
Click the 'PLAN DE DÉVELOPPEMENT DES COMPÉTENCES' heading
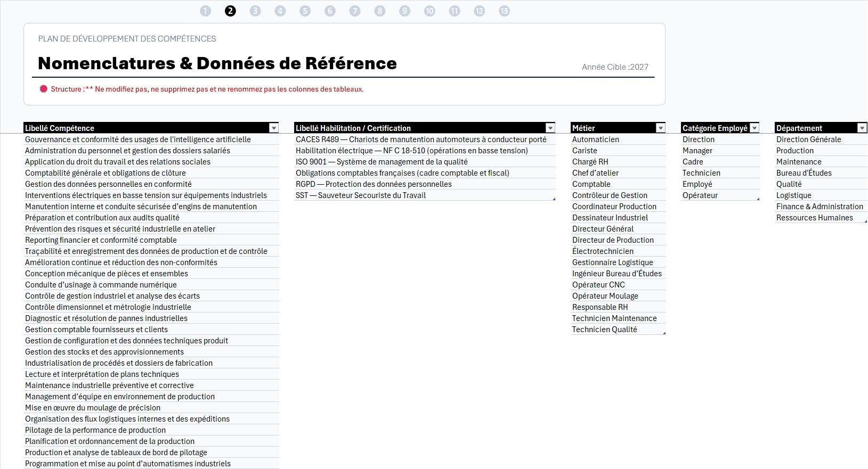point(127,39)
